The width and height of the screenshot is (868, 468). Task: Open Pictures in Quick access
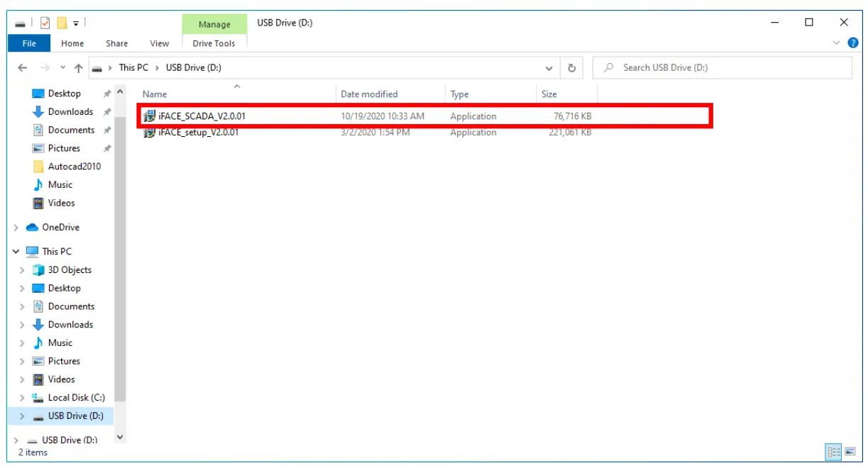click(64, 148)
